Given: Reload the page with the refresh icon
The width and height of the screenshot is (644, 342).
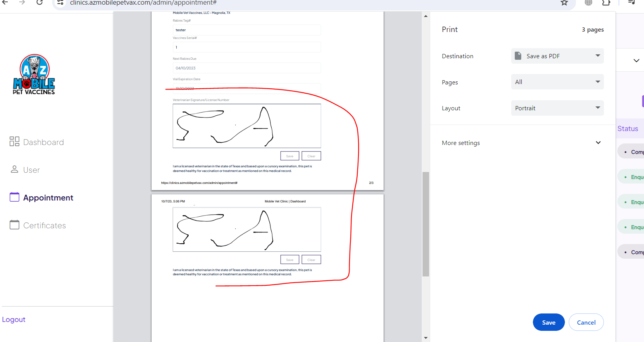Looking at the screenshot, I should [x=39, y=2].
